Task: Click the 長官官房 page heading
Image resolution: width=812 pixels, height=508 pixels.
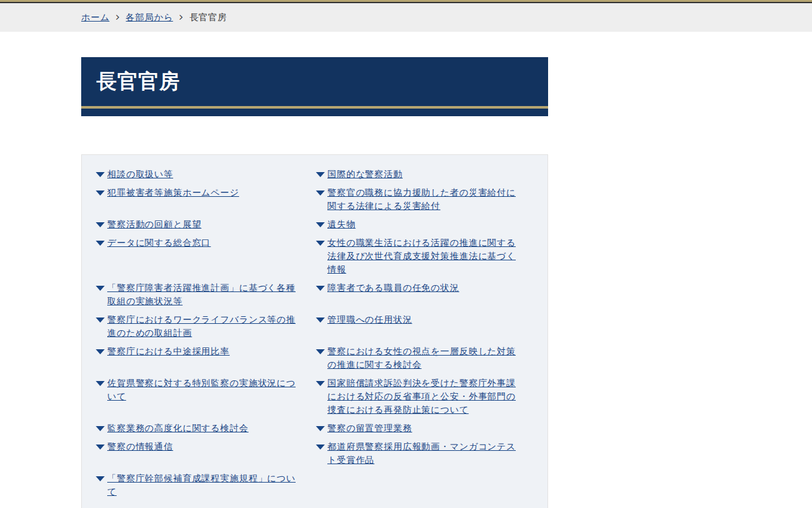Action: tap(138, 81)
